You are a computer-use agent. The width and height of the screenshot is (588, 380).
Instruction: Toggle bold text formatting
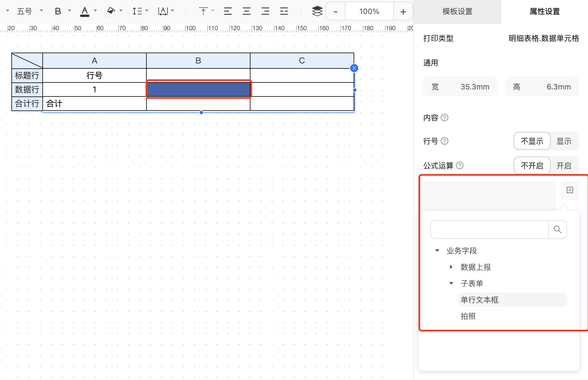(x=58, y=11)
